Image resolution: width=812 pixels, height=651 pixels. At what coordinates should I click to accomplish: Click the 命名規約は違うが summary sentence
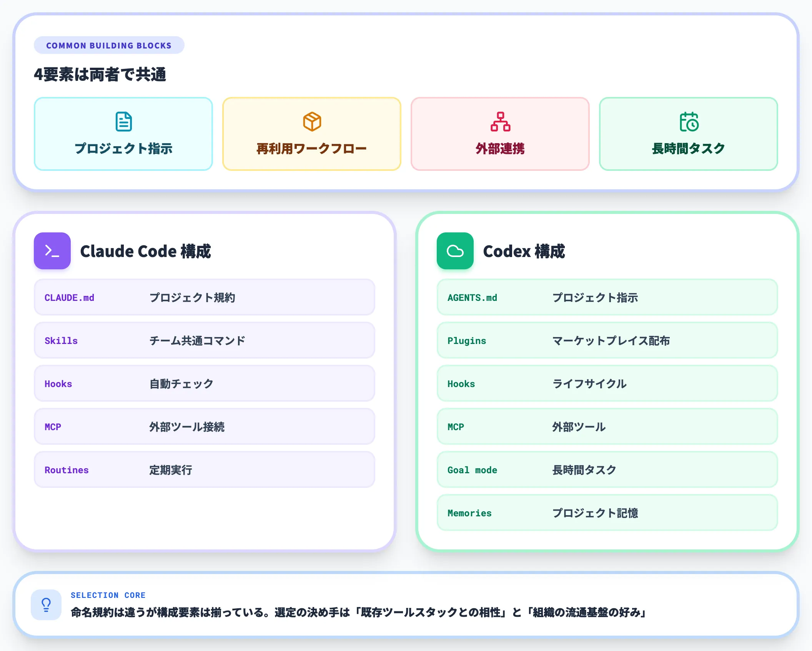point(359,613)
